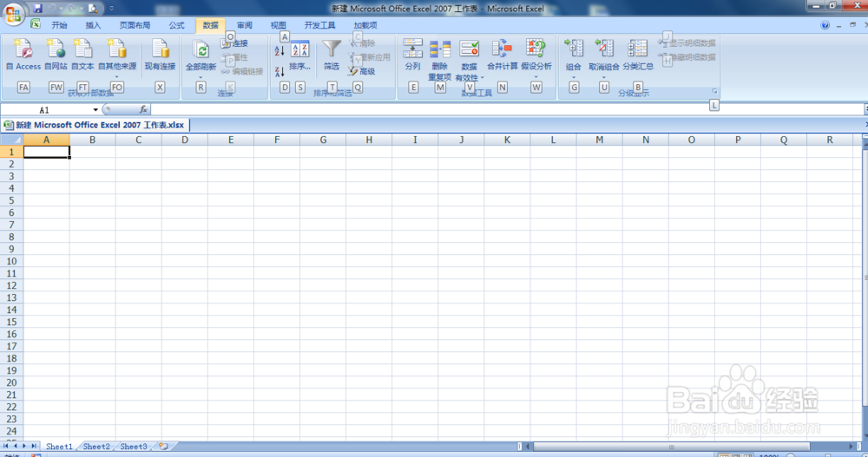This screenshot has width=868, height=457.
Task: Click inside the formula bar
Action: [x=507, y=109]
